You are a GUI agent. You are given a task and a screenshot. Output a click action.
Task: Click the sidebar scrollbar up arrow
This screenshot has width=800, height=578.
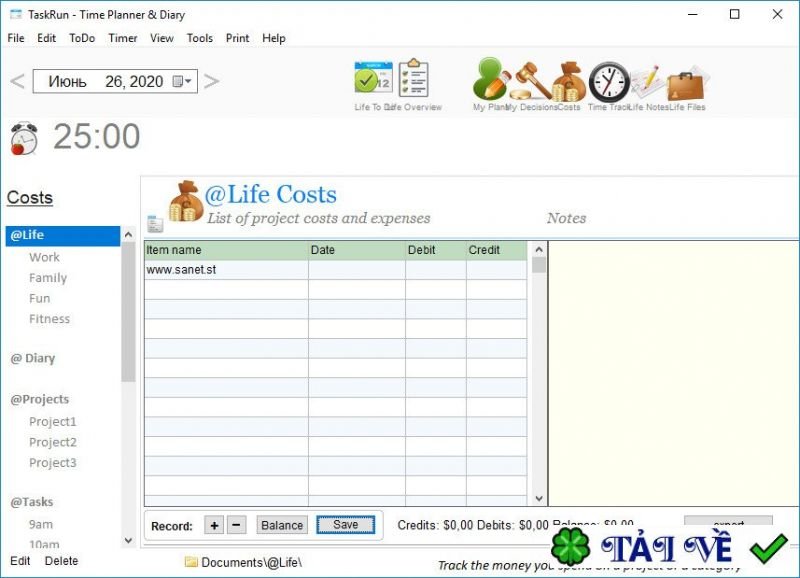[129, 235]
